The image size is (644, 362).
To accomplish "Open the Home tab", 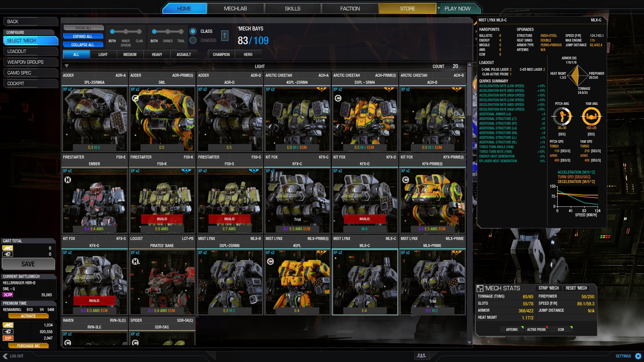I will [184, 8].
